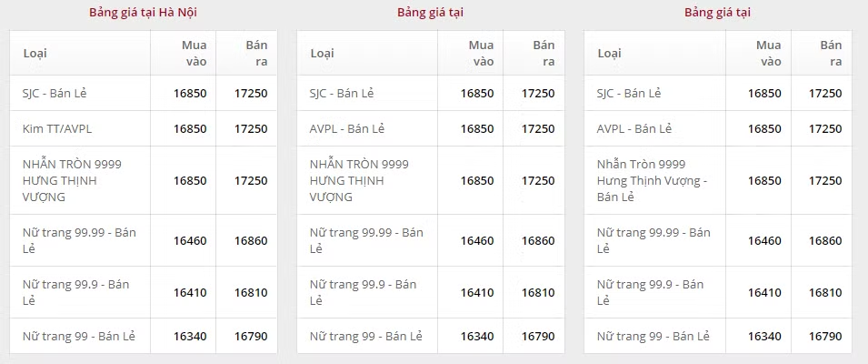
Task: Click "Loại" column header in the middle table
Action: pos(322,53)
